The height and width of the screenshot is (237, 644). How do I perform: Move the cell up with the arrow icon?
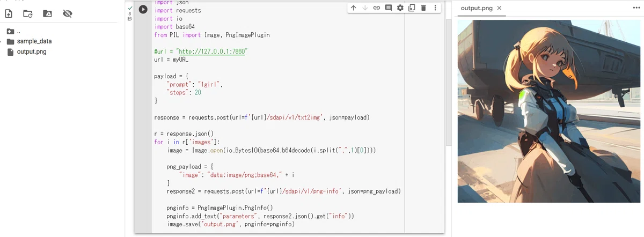(353, 8)
